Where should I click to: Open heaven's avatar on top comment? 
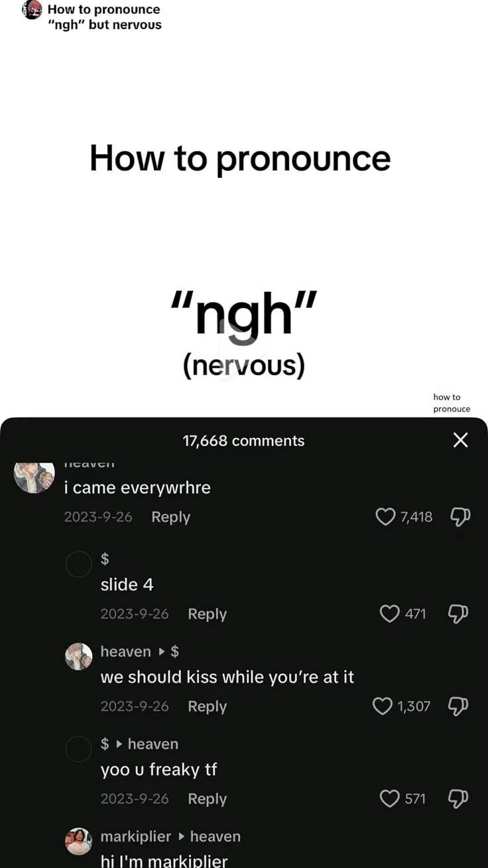tap(34, 475)
